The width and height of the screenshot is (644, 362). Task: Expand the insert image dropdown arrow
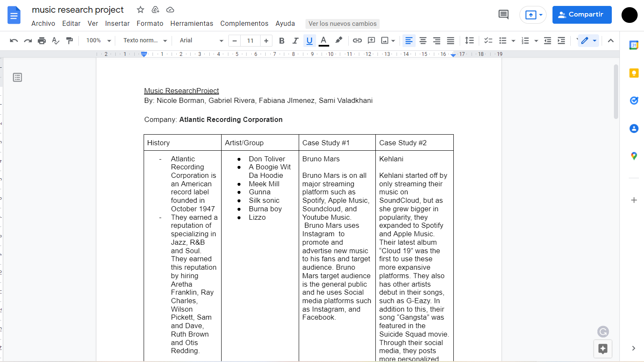click(393, 41)
